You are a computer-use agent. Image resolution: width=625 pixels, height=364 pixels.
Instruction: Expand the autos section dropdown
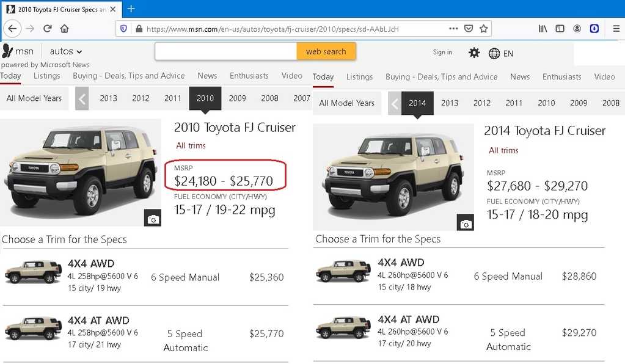(x=66, y=51)
